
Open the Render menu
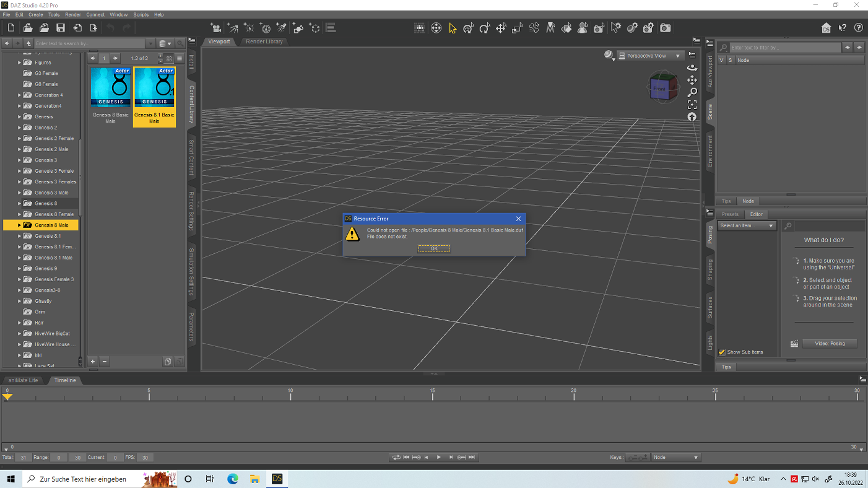pyautogui.click(x=73, y=14)
